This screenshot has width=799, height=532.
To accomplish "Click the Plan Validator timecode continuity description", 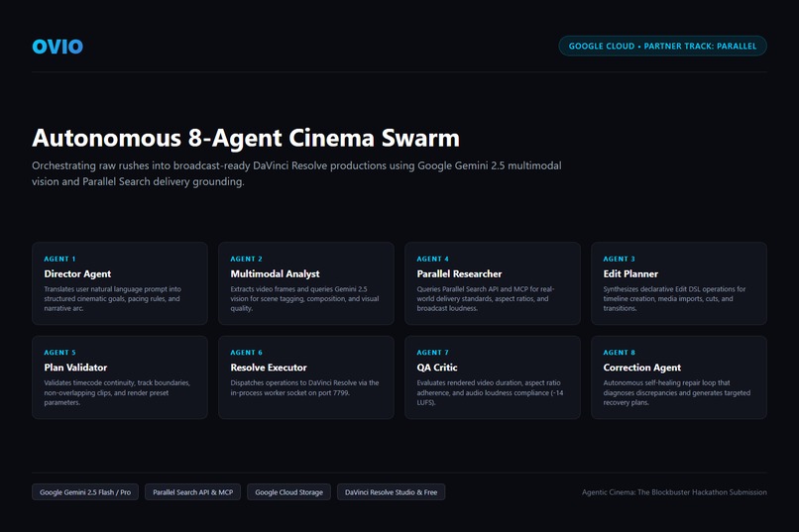I will [117, 392].
